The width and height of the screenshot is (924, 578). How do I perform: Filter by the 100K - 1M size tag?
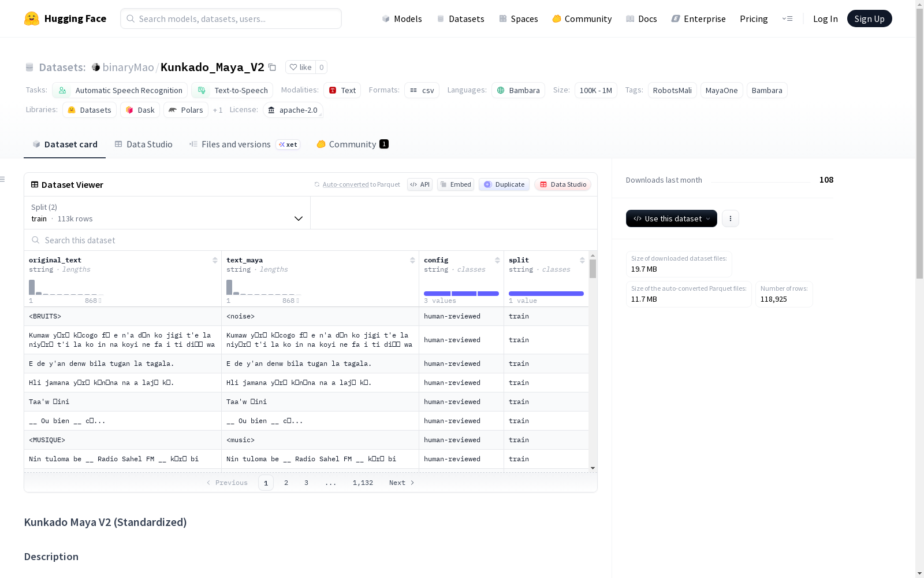coord(596,90)
